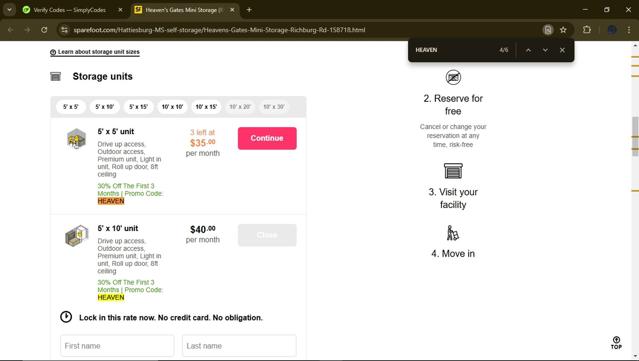
Task: Reload the page
Action: (44, 30)
